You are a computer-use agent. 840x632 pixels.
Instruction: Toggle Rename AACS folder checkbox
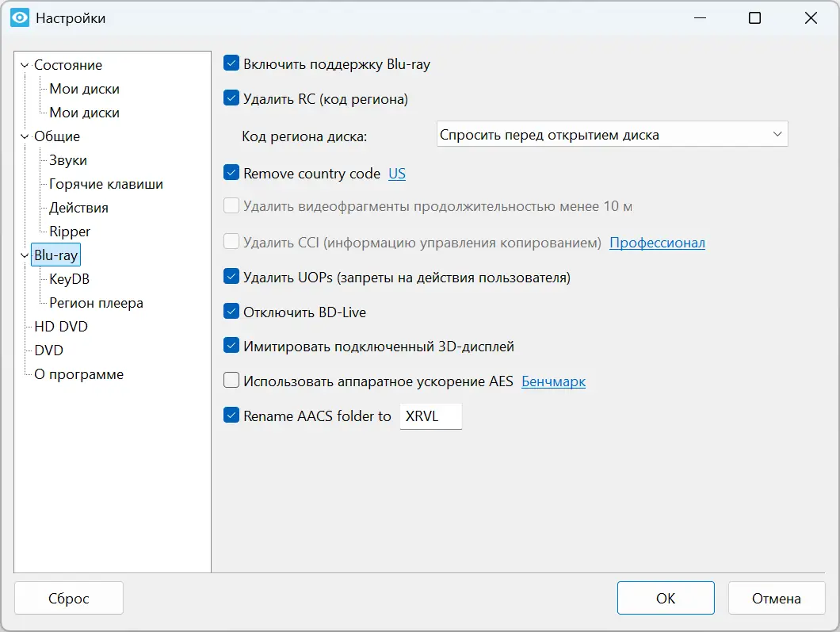(231, 416)
